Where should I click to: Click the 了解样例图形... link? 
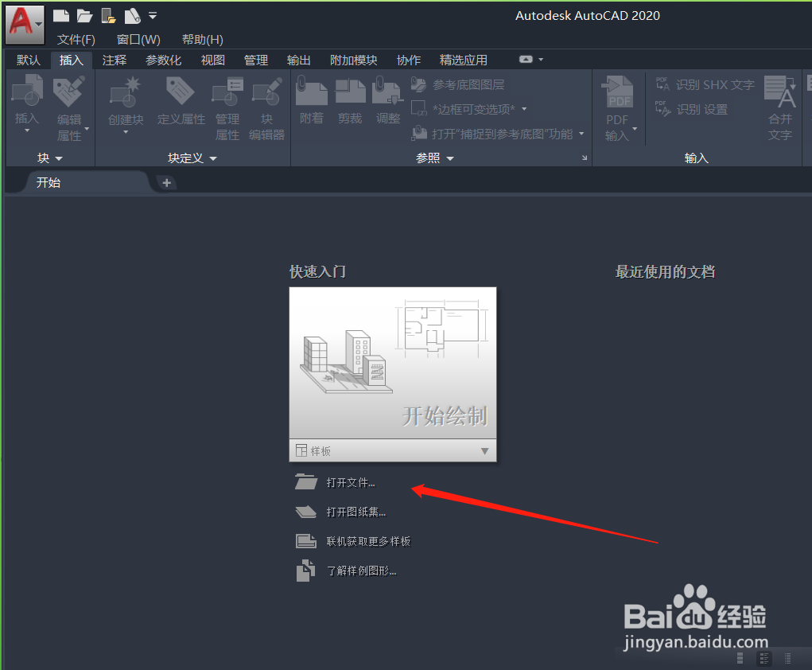coord(361,571)
